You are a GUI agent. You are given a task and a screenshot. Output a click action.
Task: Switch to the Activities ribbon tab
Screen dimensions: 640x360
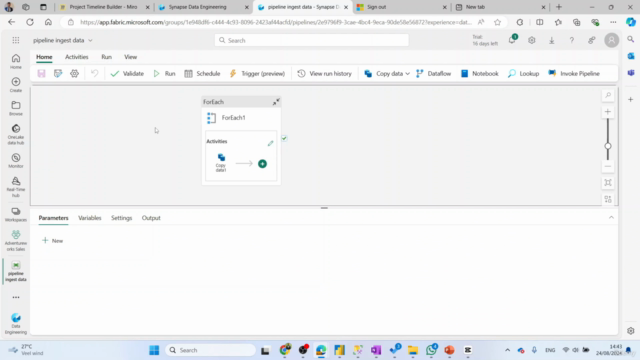(x=77, y=57)
